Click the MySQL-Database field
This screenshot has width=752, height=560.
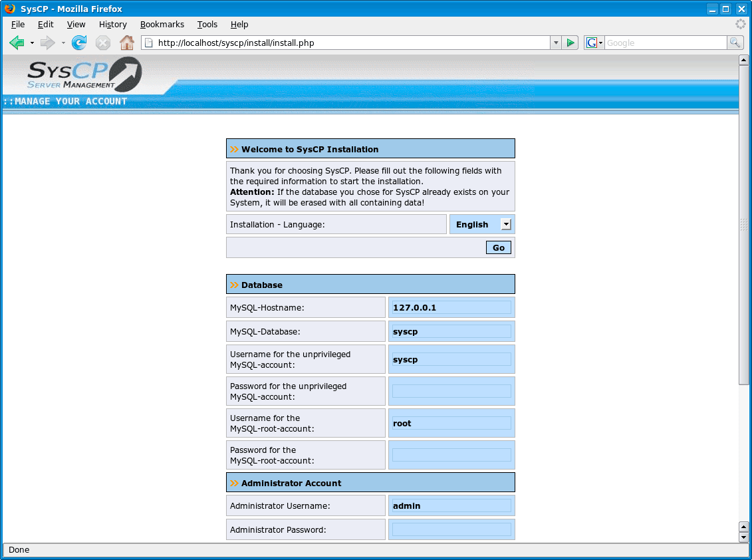[451, 332]
